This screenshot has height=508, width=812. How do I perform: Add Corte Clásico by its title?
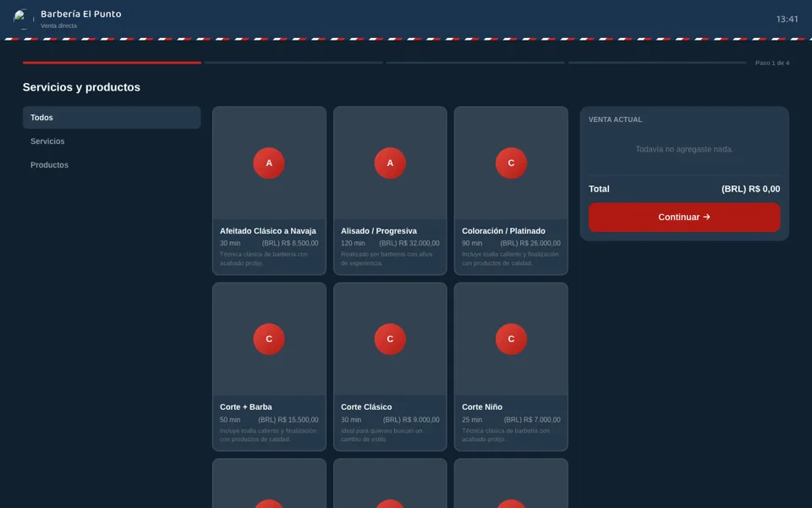tap(366, 407)
